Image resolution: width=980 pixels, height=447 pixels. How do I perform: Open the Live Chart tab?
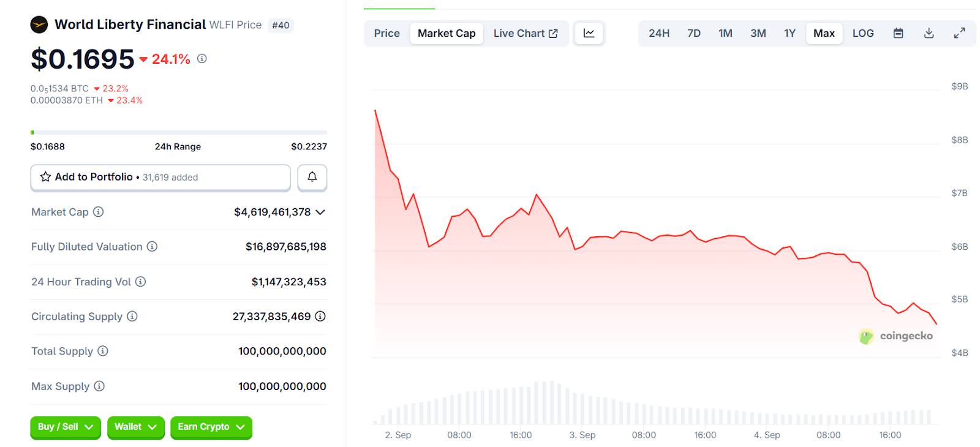coord(525,33)
